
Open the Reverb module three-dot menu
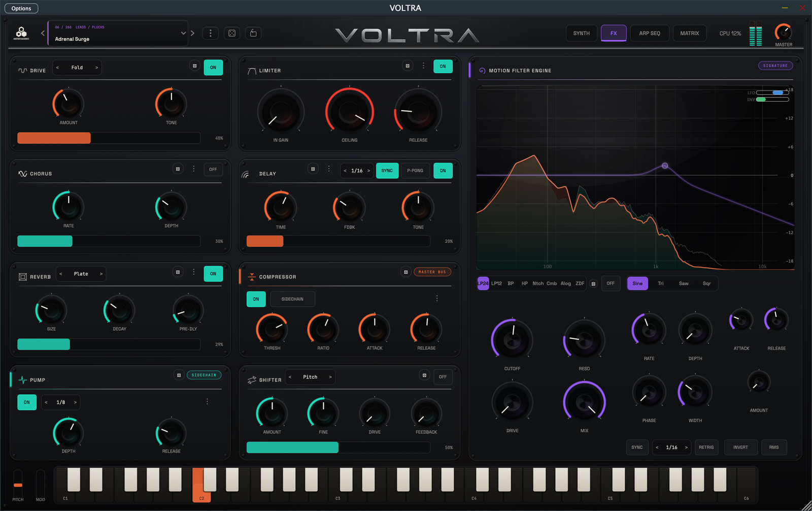pyautogui.click(x=193, y=272)
